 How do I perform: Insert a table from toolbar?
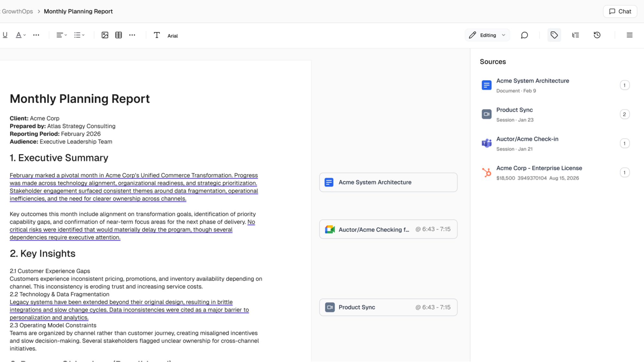[119, 35]
